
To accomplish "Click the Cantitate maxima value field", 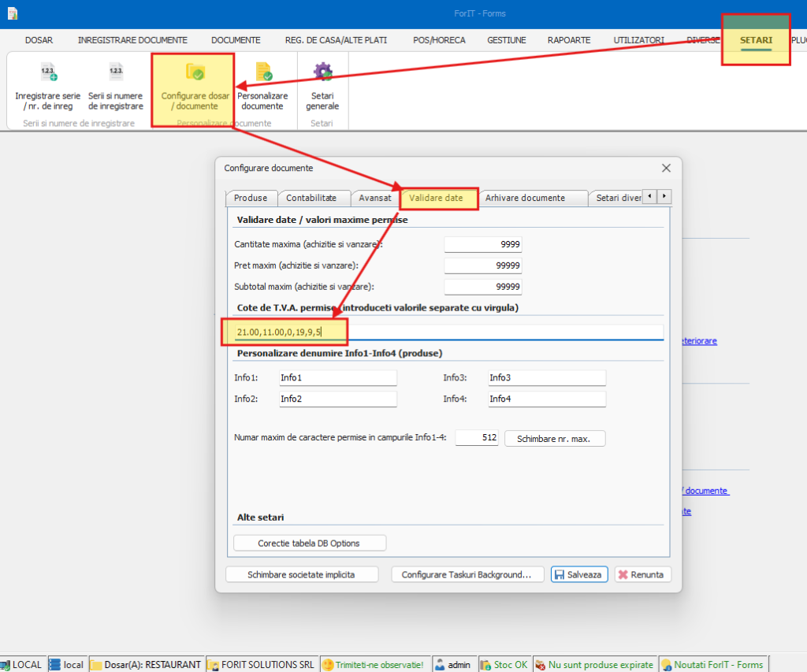I will coord(483,244).
